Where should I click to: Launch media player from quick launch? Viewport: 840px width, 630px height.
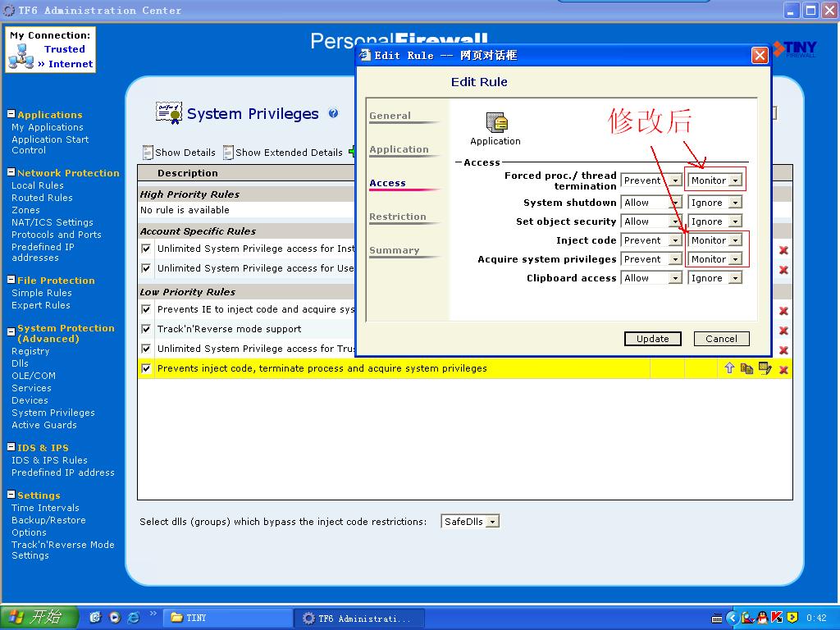pyautogui.click(x=115, y=617)
